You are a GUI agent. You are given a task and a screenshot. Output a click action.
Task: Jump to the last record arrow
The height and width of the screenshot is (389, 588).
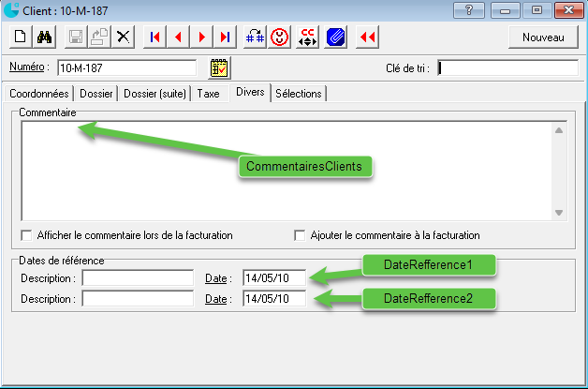[225, 37]
